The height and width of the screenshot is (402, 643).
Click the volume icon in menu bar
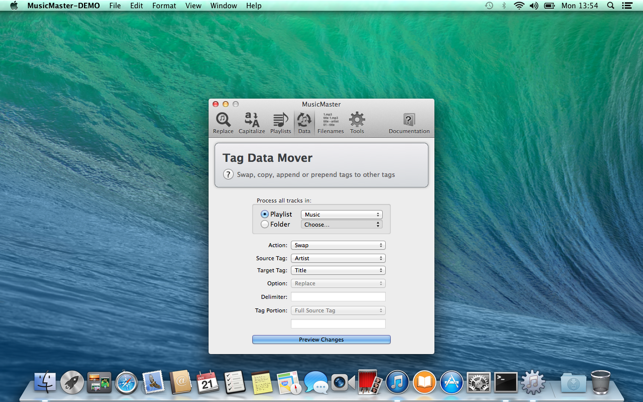(534, 6)
